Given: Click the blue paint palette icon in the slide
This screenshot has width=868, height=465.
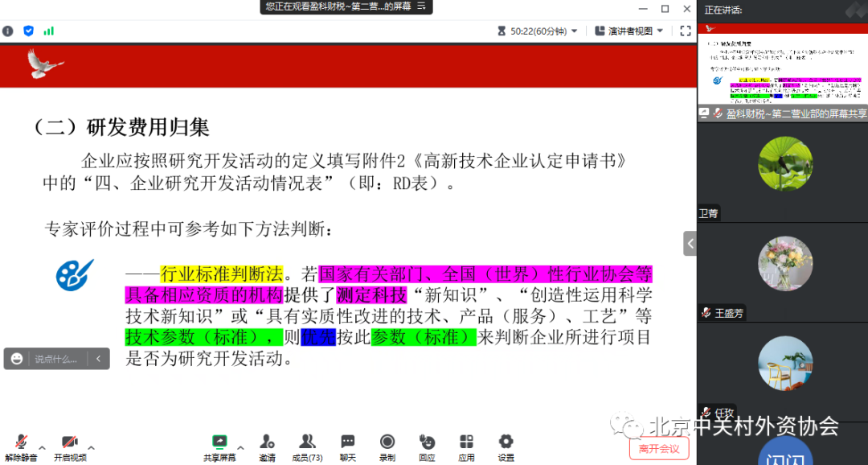Looking at the screenshot, I should coord(75,275).
